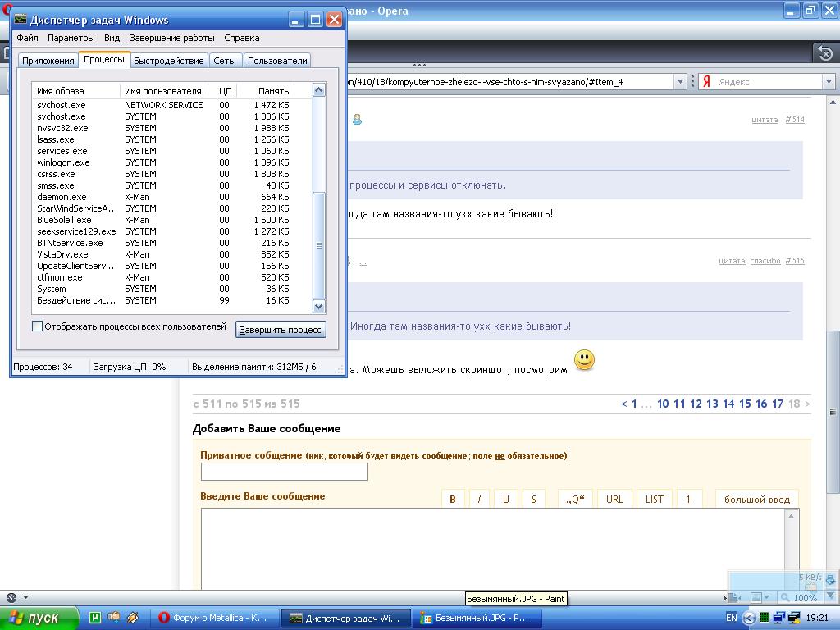This screenshot has width=840, height=630.
Task: Click the underline U formatting button
Action: click(506, 499)
